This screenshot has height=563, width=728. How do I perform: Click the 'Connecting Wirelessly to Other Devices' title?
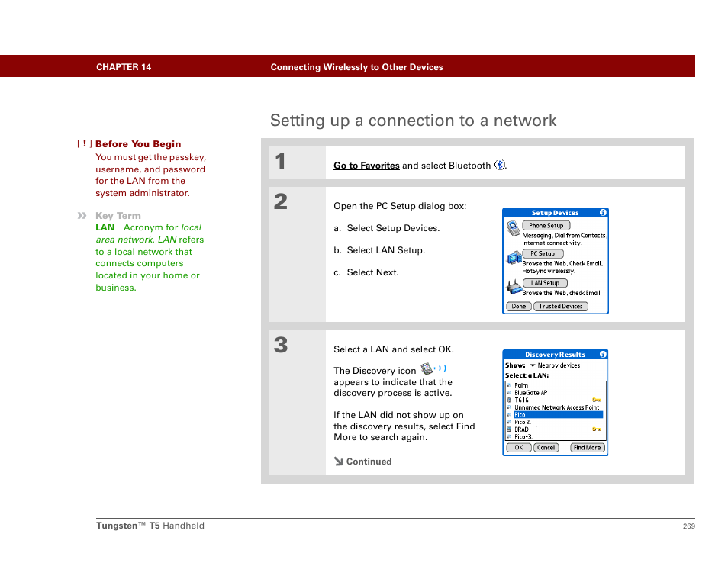356,67
